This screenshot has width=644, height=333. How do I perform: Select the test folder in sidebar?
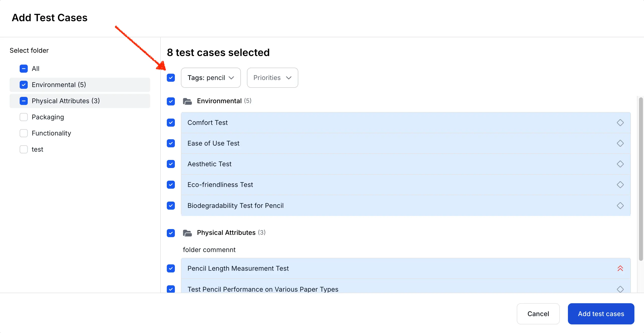click(x=38, y=149)
